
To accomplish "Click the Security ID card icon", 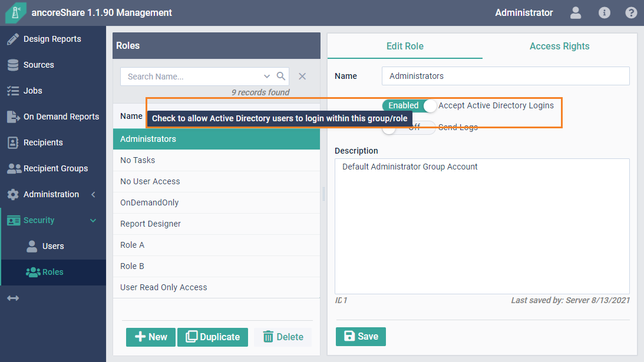I will coord(14,220).
